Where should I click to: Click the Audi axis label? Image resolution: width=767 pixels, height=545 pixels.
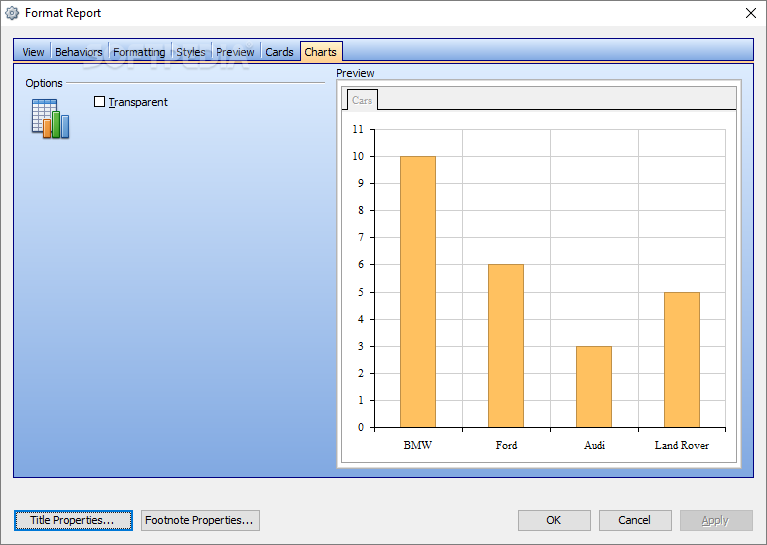[594, 445]
